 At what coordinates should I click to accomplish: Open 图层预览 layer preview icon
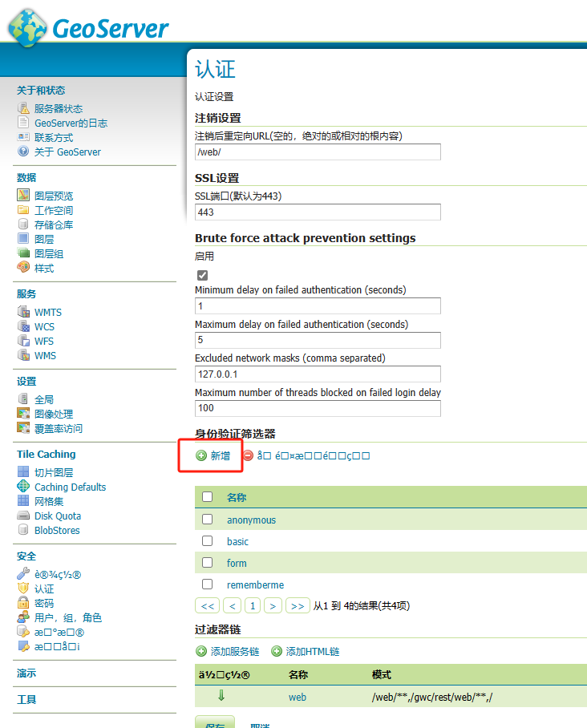pyautogui.click(x=23, y=196)
